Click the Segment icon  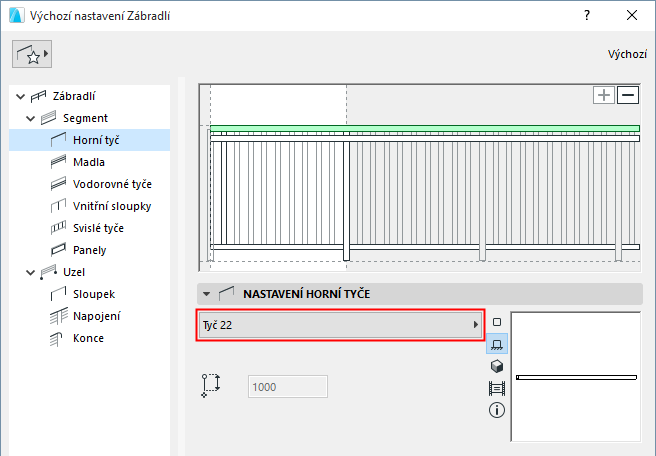click(x=49, y=118)
